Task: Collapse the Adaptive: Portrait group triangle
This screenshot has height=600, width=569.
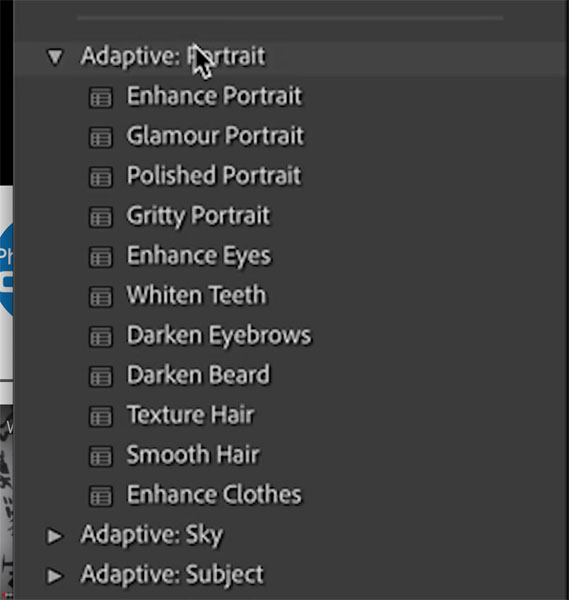Action: click(55, 57)
